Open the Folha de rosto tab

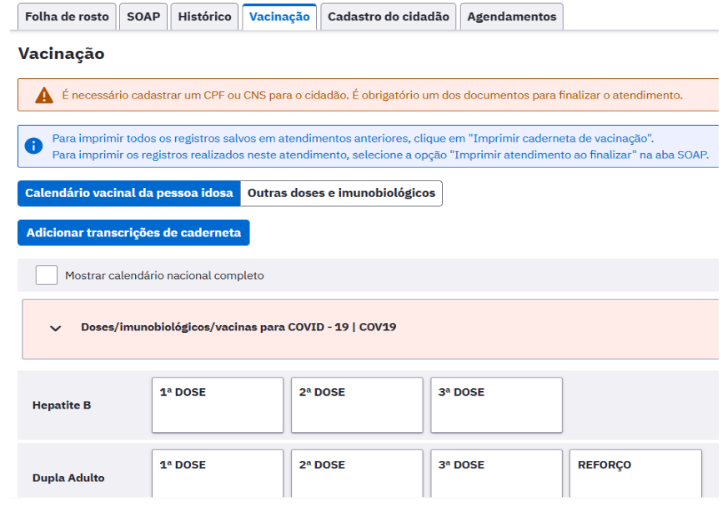tap(66, 17)
